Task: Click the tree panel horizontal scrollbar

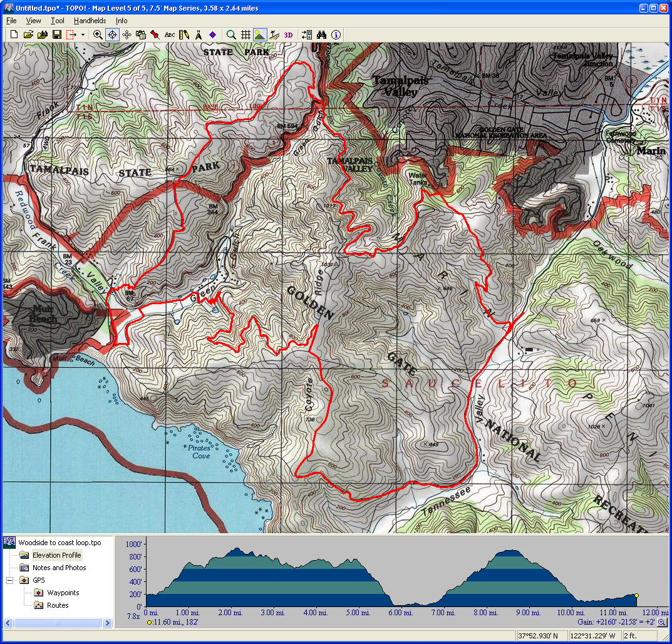Action: 57,623
